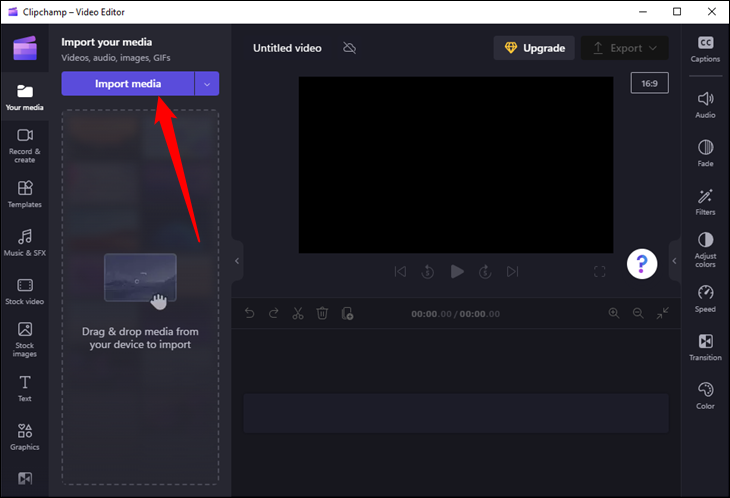Toggle fullscreen preview mode
This screenshot has height=498, width=730.
point(600,271)
